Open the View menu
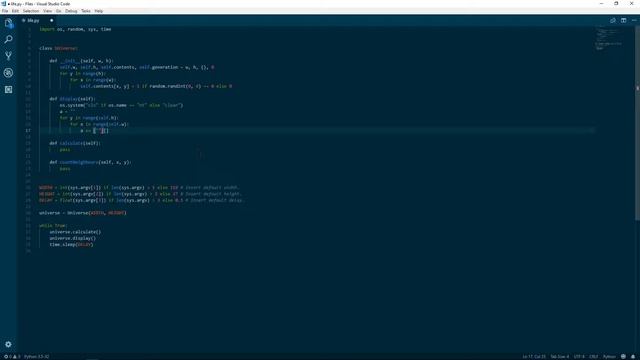The height and width of the screenshot is (360, 640). pyautogui.click(x=47, y=11)
